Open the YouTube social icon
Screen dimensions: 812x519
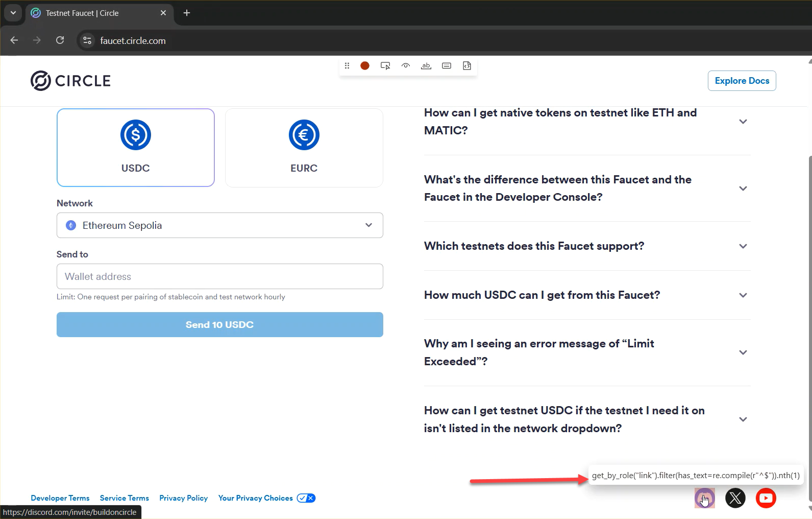pos(766,498)
